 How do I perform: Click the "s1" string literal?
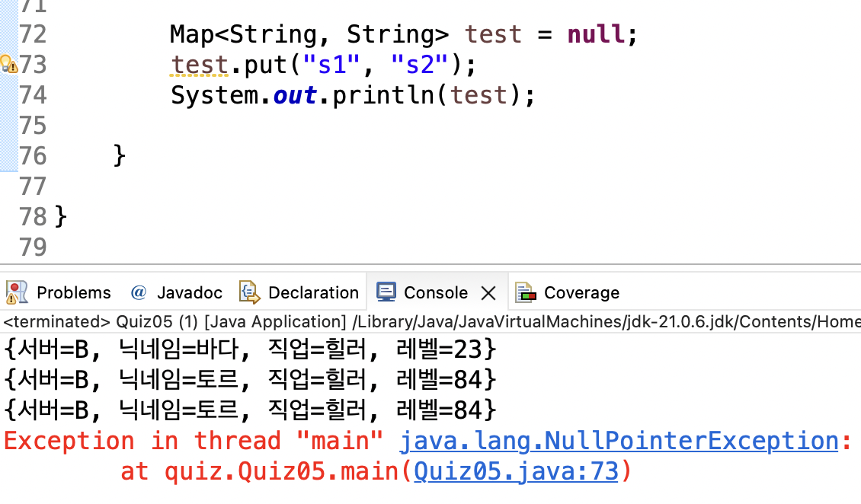(331, 65)
